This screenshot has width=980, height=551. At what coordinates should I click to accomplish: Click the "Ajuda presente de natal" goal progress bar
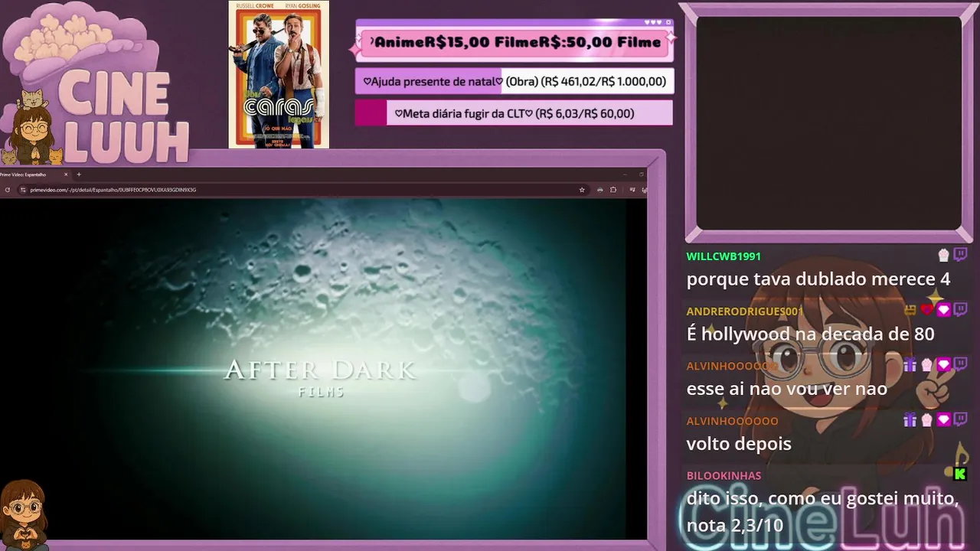[514, 81]
